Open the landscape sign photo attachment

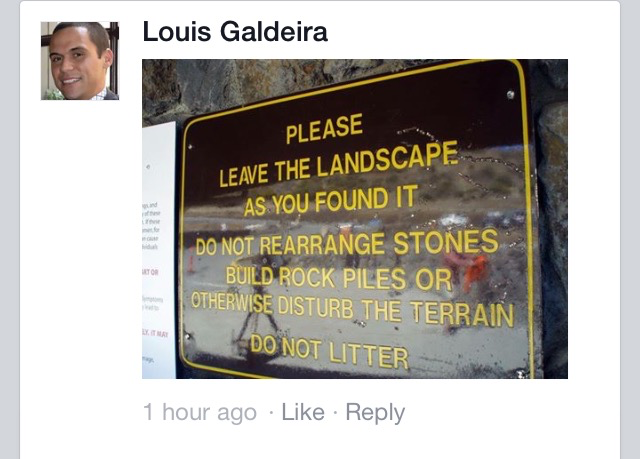click(x=355, y=219)
